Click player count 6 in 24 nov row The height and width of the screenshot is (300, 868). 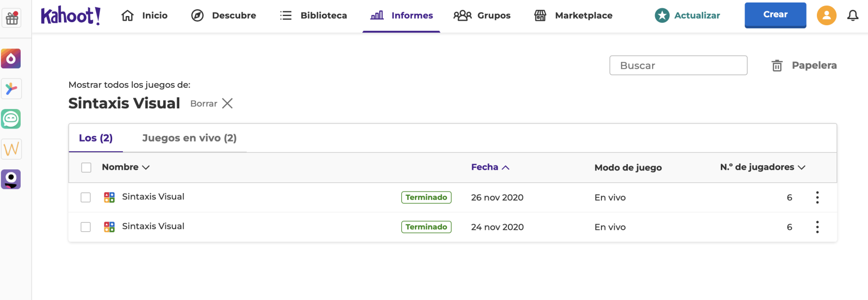pyautogui.click(x=789, y=227)
